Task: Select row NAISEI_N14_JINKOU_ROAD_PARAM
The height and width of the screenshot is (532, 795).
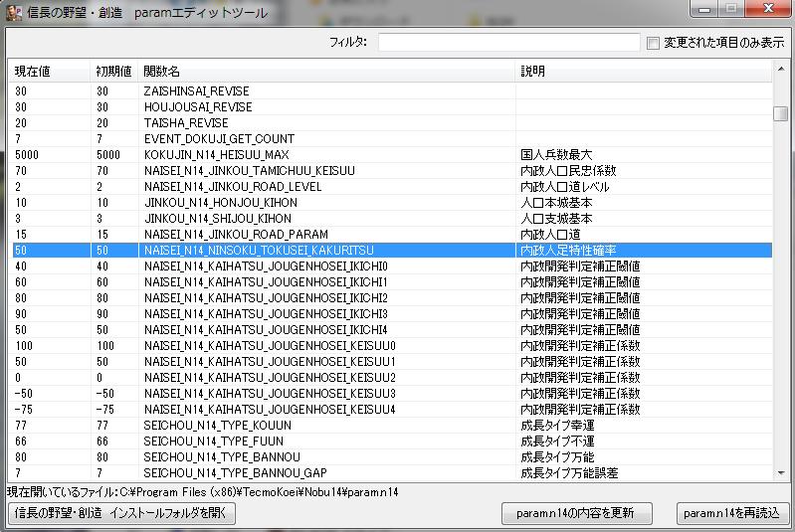Action: (x=392, y=234)
